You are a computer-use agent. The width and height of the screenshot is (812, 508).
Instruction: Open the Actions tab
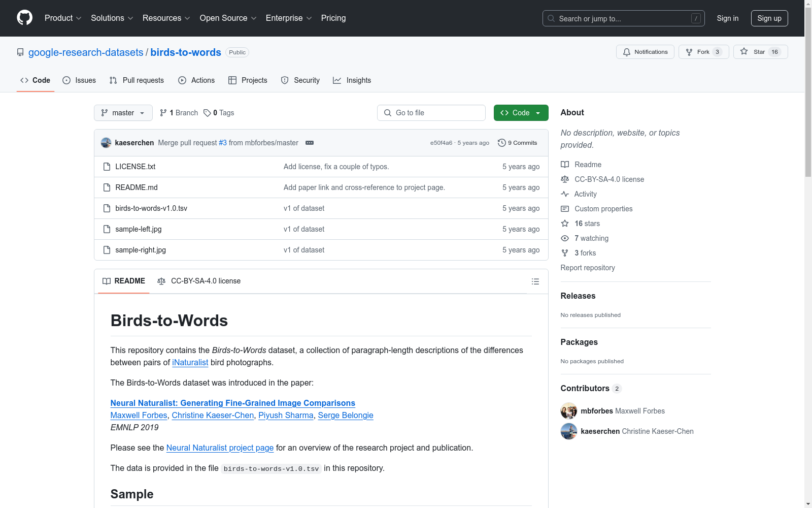pos(196,80)
